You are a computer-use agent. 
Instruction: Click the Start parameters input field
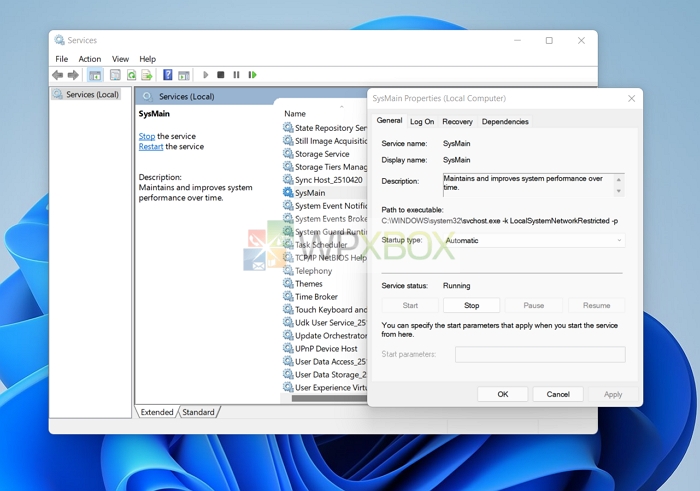(540, 354)
